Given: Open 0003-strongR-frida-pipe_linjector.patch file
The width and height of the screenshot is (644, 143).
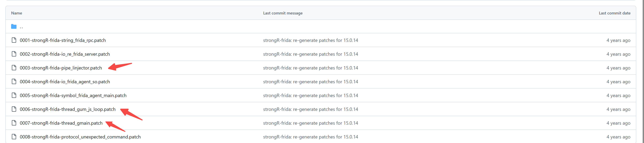Looking at the screenshot, I should click(x=61, y=68).
